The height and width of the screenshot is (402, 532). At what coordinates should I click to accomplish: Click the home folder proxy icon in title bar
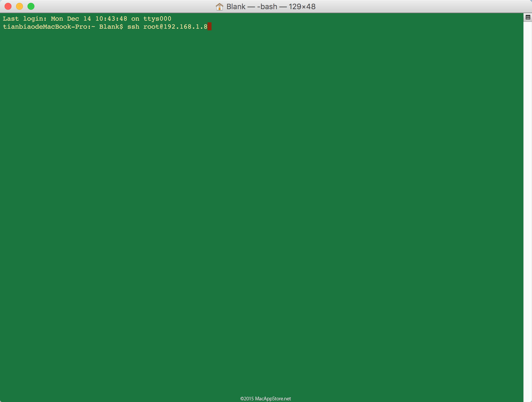pyautogui.click(x=219, y=7)
